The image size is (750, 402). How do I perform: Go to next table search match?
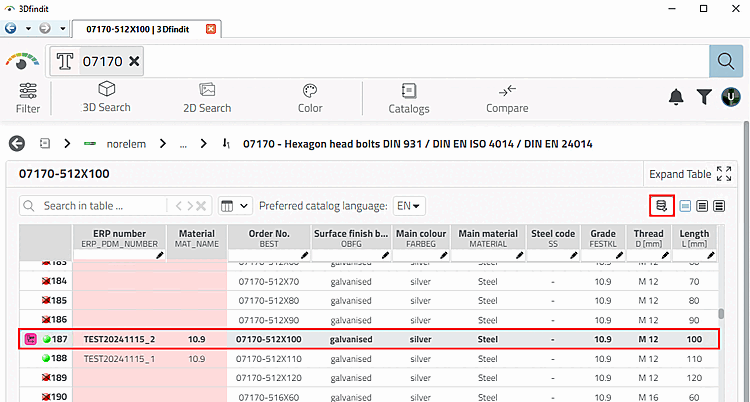pyautogui.click(x=190, y=206)
